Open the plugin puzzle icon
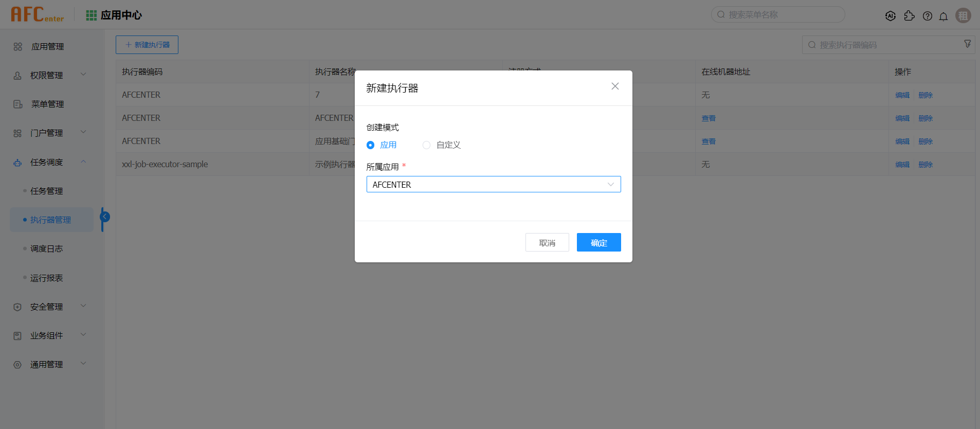This screenshot has width=980, height=429. [909, 16]
